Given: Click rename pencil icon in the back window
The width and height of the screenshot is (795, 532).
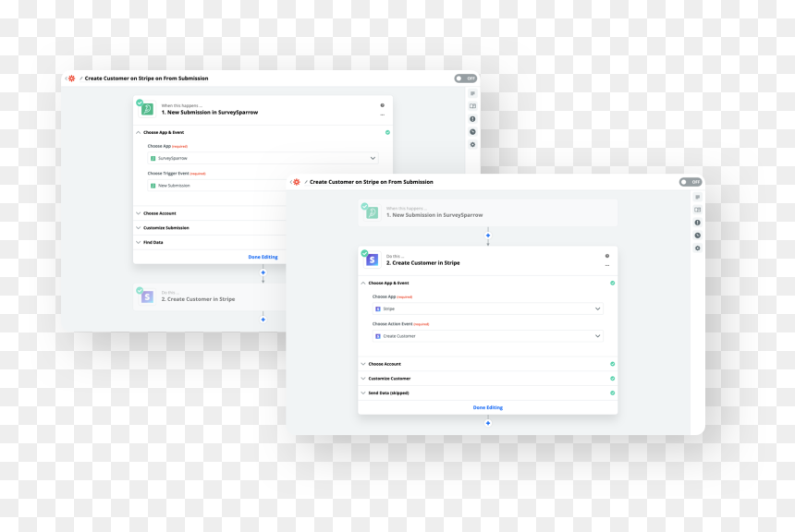Looking at the screenshot, I should click(81, 79).
